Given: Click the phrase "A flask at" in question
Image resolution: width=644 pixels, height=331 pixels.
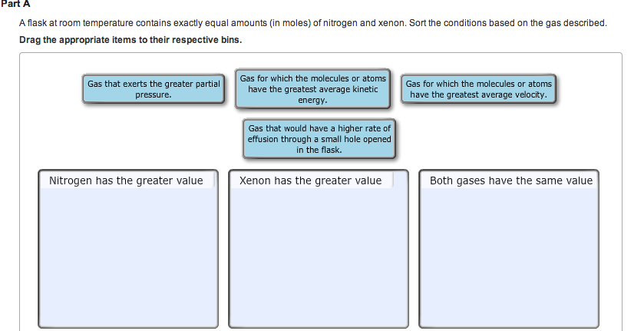Looking at the screenshot, I should click(37, 23).
